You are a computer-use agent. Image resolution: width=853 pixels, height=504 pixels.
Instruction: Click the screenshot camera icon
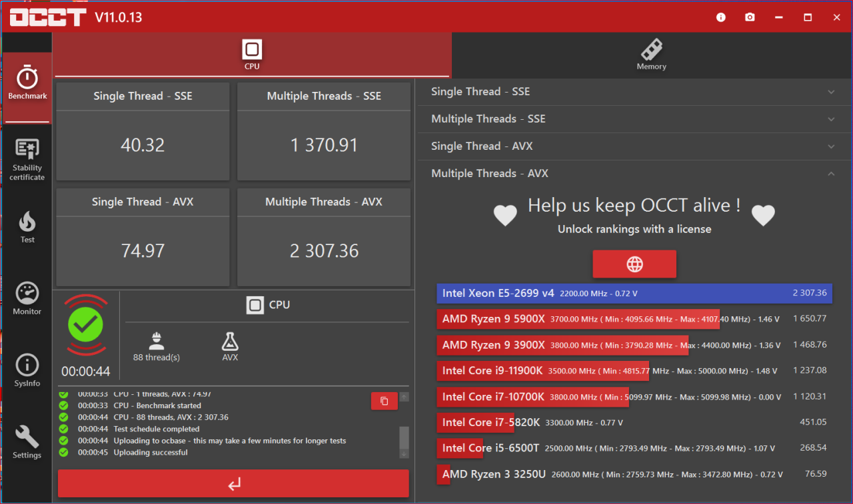coord(750,17)
